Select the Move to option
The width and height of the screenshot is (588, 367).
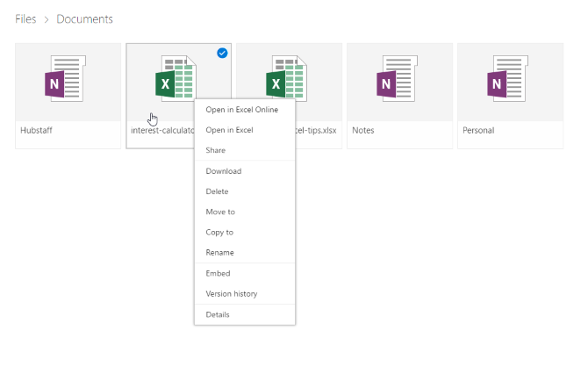[x=219, y=212]
